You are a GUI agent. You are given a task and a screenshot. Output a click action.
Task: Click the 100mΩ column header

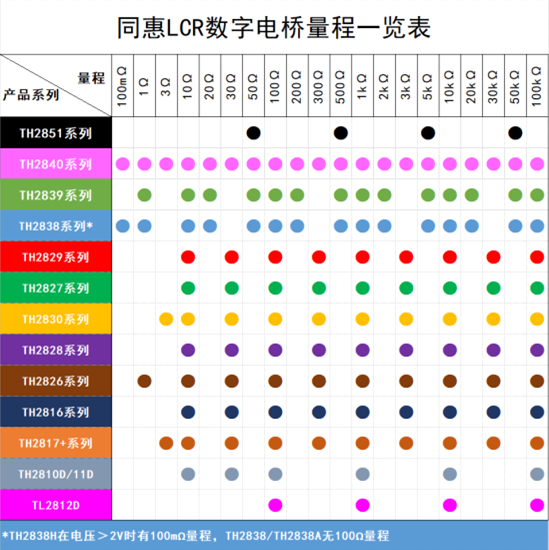click(x=122, y=86)
